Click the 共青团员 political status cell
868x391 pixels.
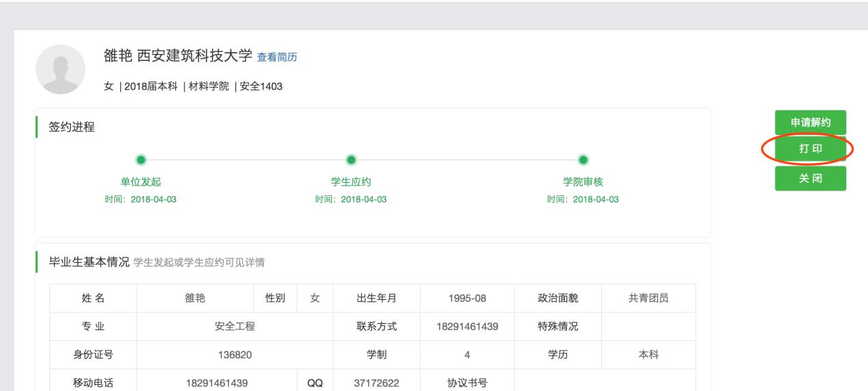pos(648,298)
